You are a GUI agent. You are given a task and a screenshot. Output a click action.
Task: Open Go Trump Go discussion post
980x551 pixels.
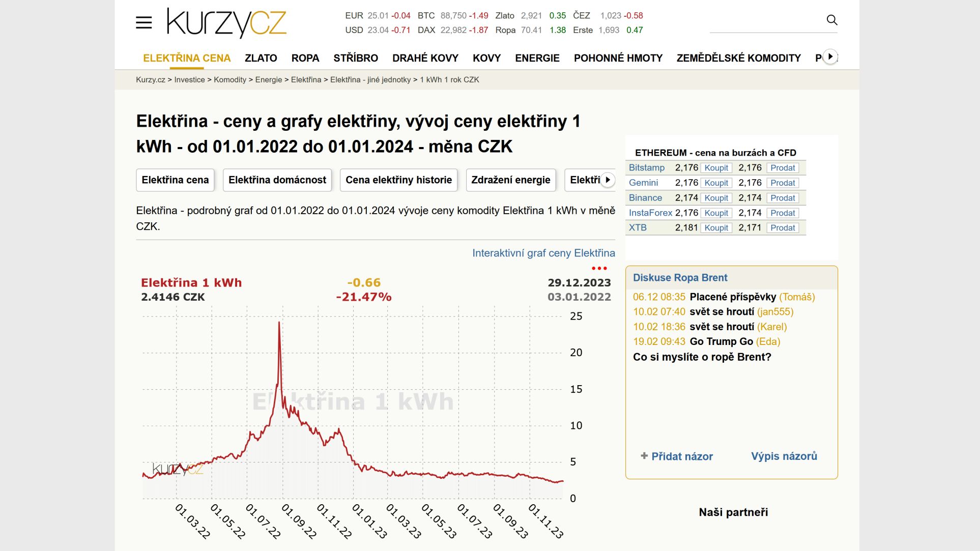(721, 342)
